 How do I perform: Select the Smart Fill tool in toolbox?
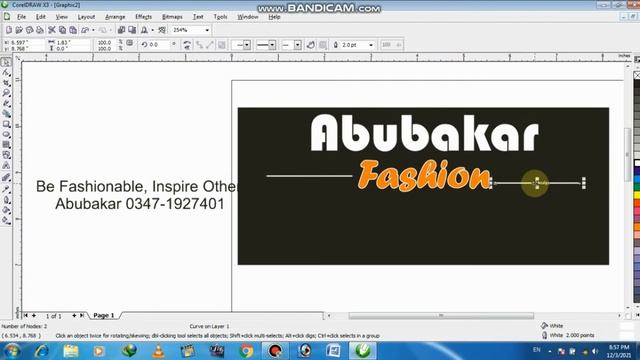6,113
